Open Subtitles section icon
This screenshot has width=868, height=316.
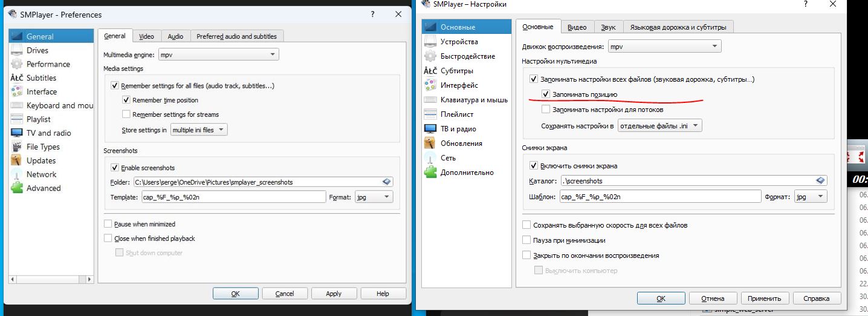(16, 78)
